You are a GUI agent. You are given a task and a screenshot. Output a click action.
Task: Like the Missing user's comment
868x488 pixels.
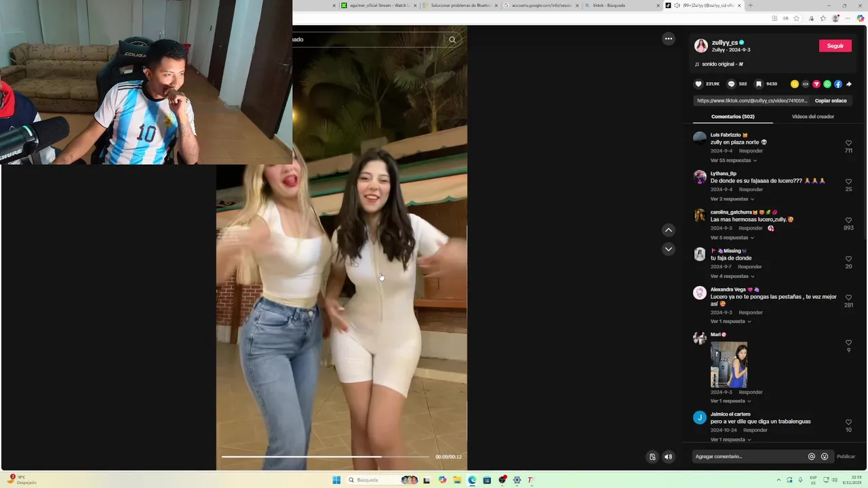(848, 259)
